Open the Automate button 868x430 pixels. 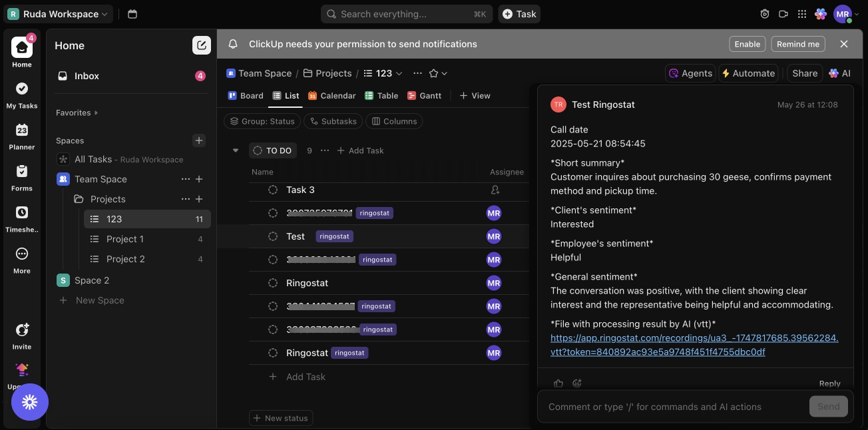pos(748,73)
